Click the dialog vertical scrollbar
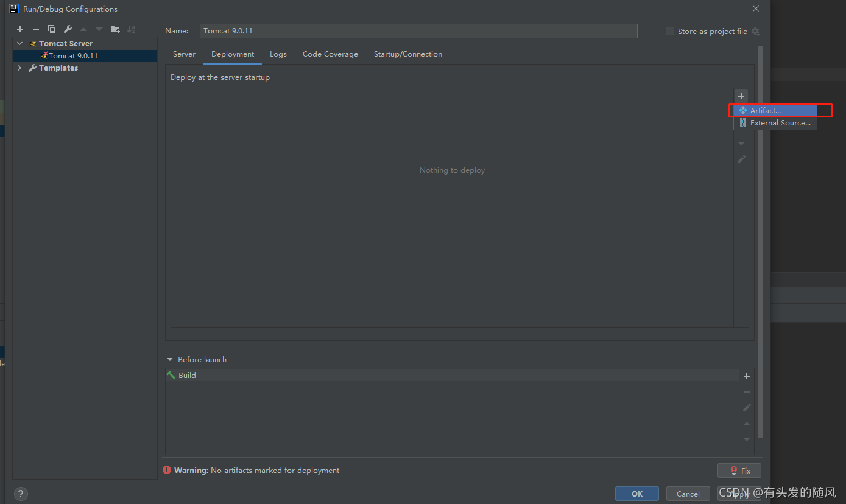This screenshot has height=504, width=846. click(760, 242)
